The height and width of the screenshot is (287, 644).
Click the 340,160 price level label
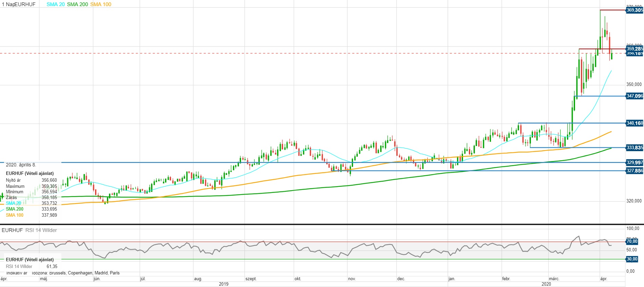(634, 123)
